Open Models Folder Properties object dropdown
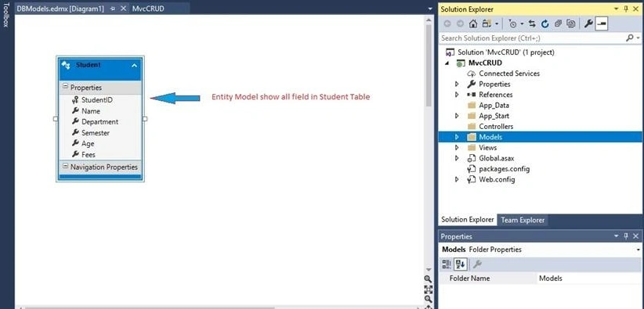The height and width of the screenshot is (309, 644). [x=639, y=250]
